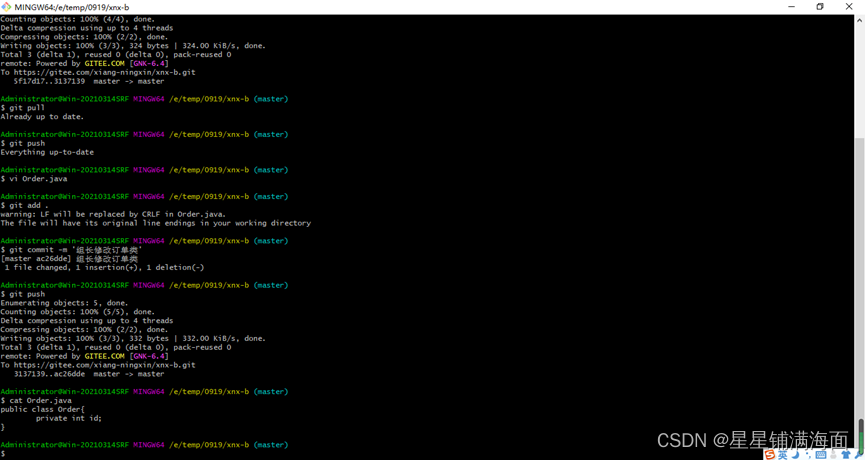Image resolution: width=865 pixels, height=460 pixels.
Task: Click the '[master ac26dde] 组长修改订单类' line
Action: coord(69,258)
